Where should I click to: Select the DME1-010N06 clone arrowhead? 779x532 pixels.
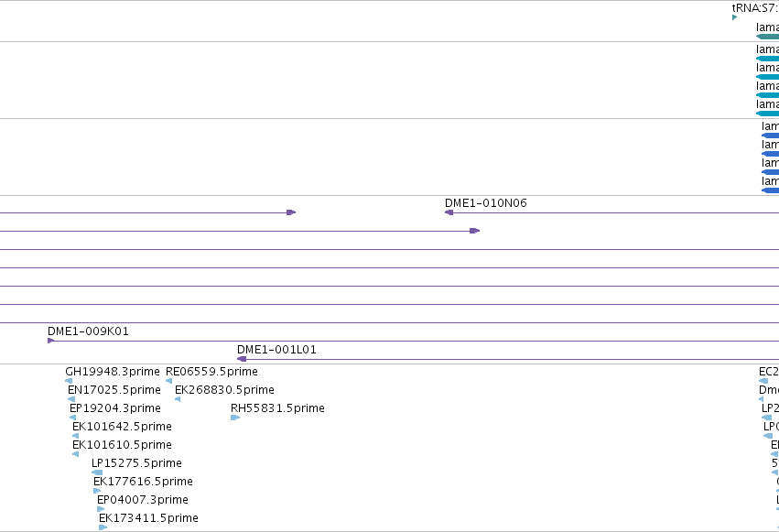(x=449, y=212)
